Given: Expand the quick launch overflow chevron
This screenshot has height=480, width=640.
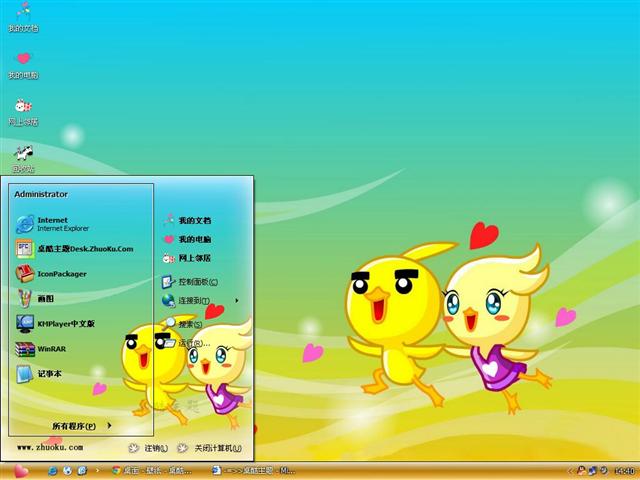Looking at the screenshot, I should tap(97, 470).
